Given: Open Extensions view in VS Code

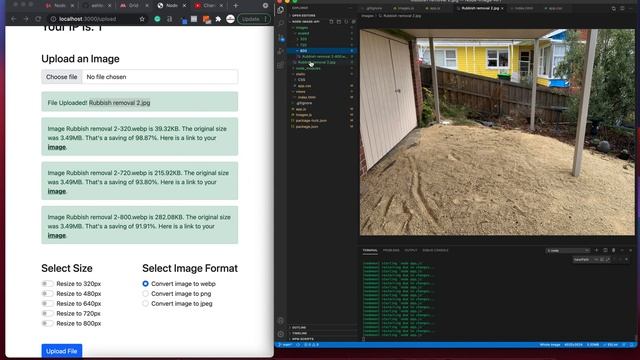Looking at the screenshot, I should (x=281, y=65).
